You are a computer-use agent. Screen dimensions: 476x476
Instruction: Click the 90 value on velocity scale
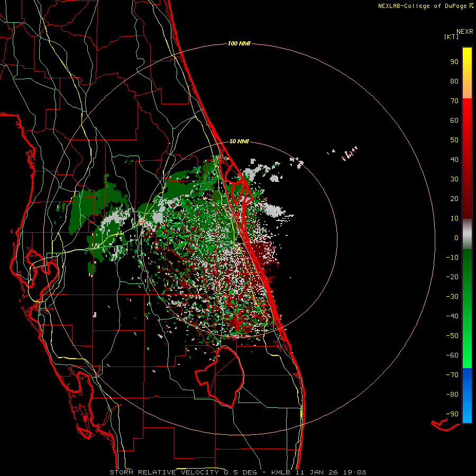coord(454,62)
